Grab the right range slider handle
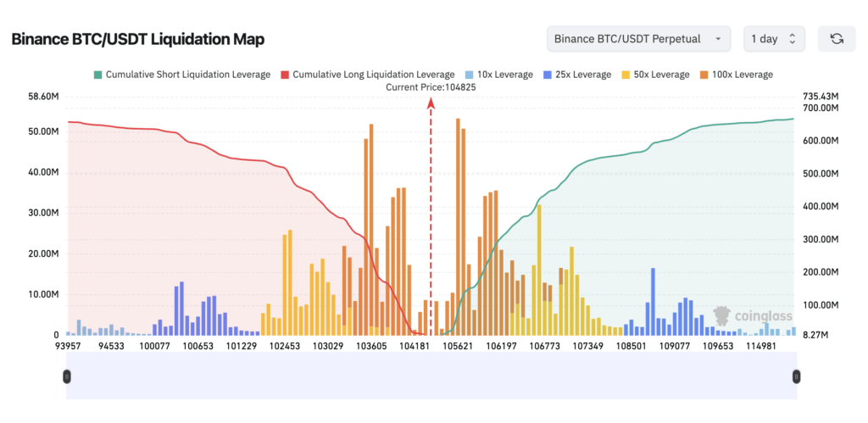Screen dimensions: 868x423 [797, 376]
